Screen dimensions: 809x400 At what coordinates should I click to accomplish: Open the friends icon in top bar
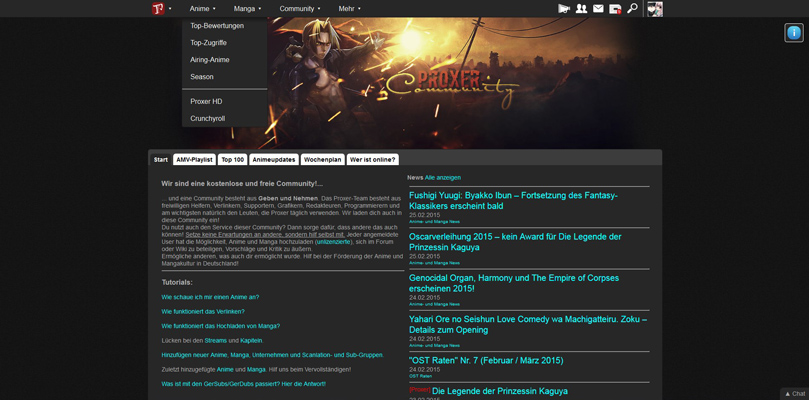581,9
